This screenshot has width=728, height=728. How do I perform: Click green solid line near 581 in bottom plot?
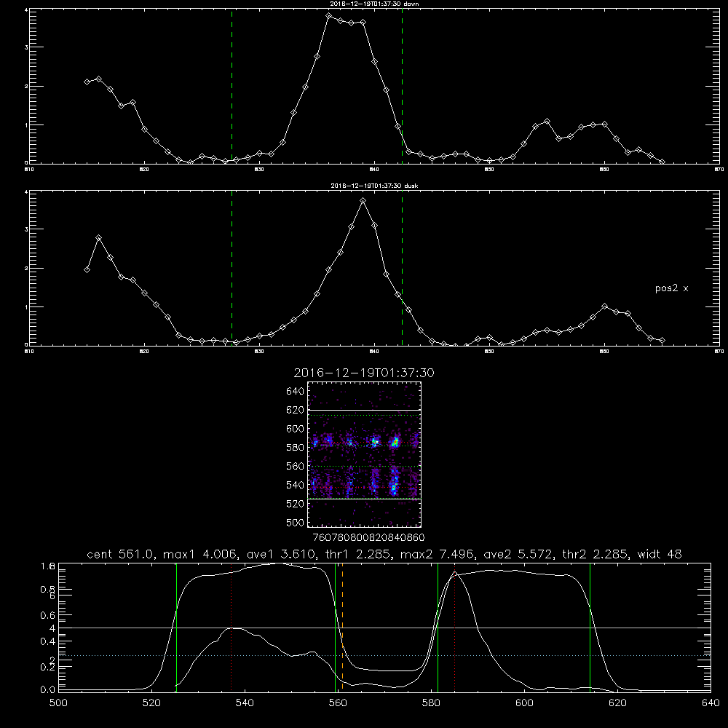pos(438,627)
